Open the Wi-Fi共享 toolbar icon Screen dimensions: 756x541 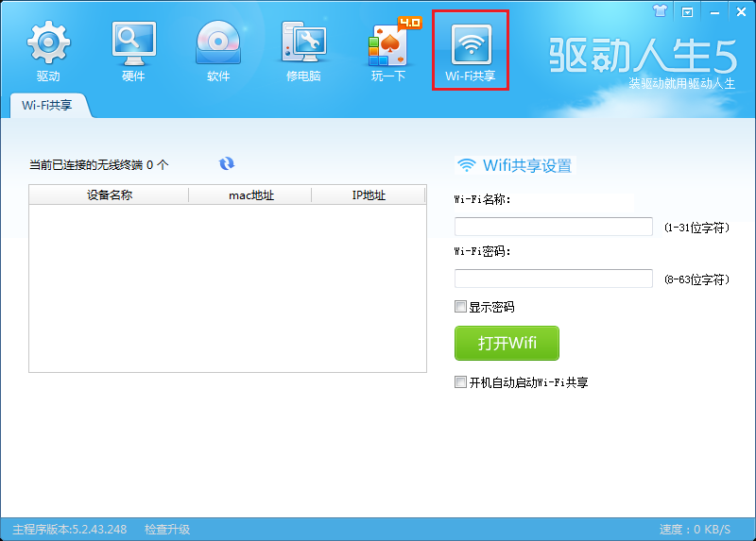click(471, 50)
